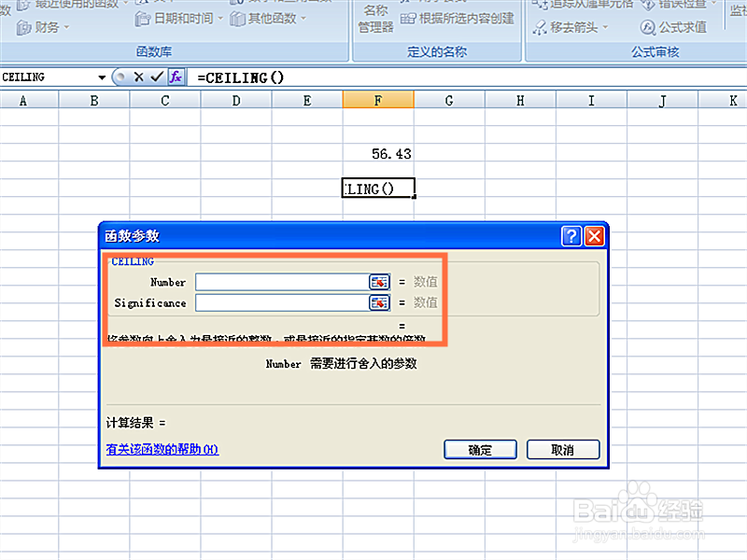Select column J header
The height and width of the screenshot is (560, 747).
coord(662,101)
